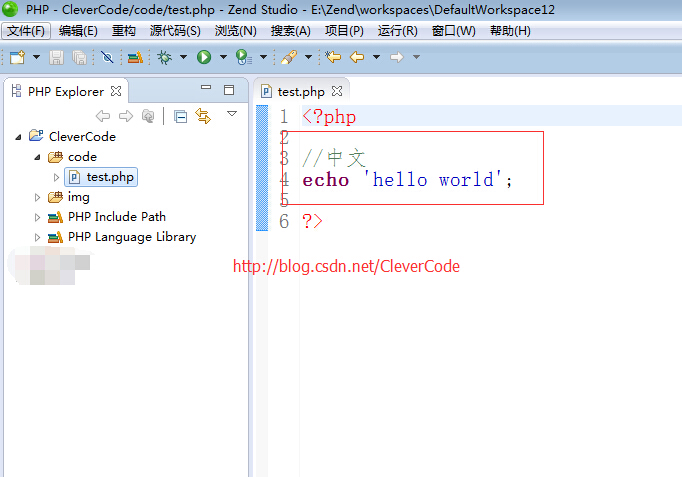Click the echo keyword on line 4
Image resolution: width=682 pixels, height=477 pixels.
pyautogui.click(x=326, y=180)
